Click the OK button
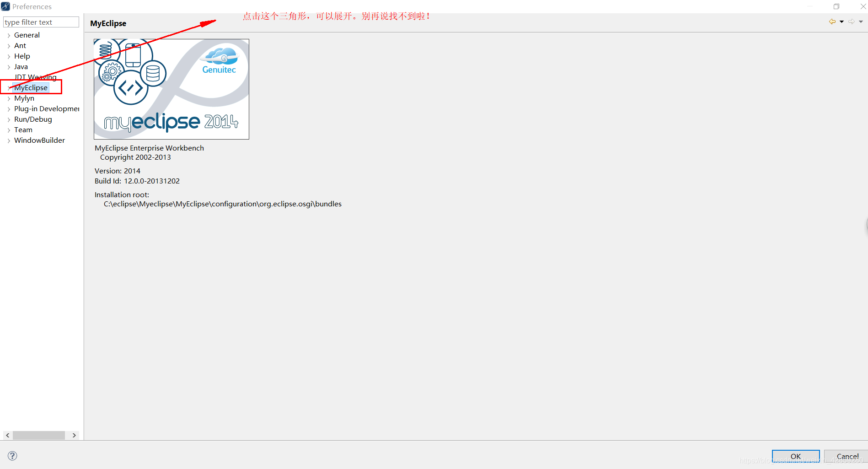 tap(796, 456)
